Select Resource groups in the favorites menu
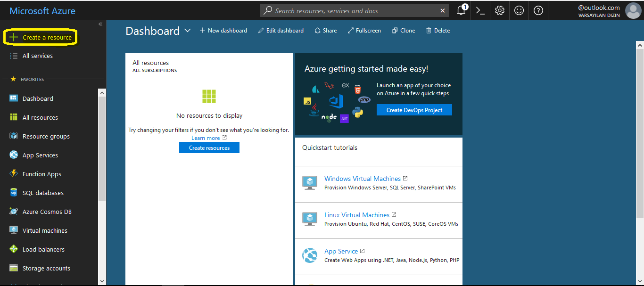 46,136
